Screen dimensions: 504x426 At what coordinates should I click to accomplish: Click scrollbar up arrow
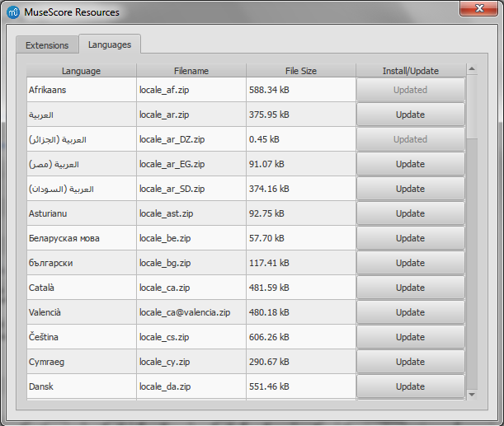[472, 69]
